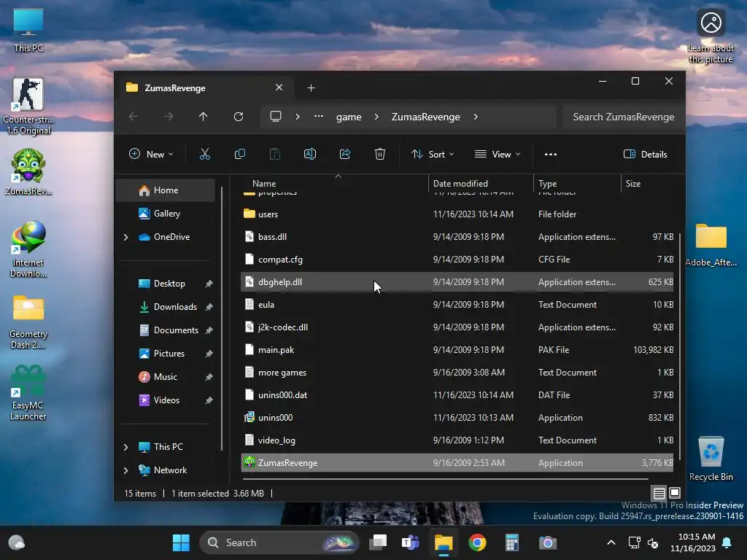
Task: Expand This PC tree node
Action: (125, 447)
